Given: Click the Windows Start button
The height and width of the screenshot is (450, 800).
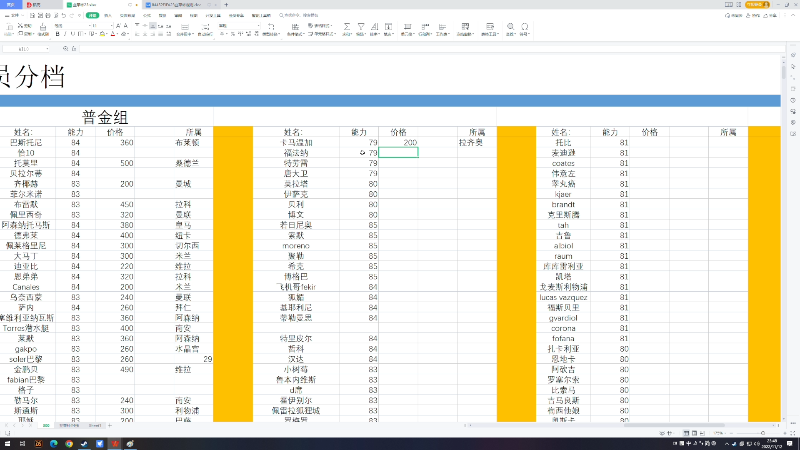Looking at the screenshot, I should click(7, 444).
